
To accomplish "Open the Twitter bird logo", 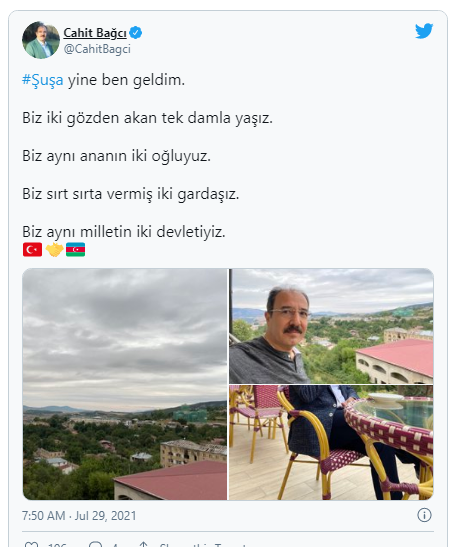I will pyautogui.click(x=424, y=31).
